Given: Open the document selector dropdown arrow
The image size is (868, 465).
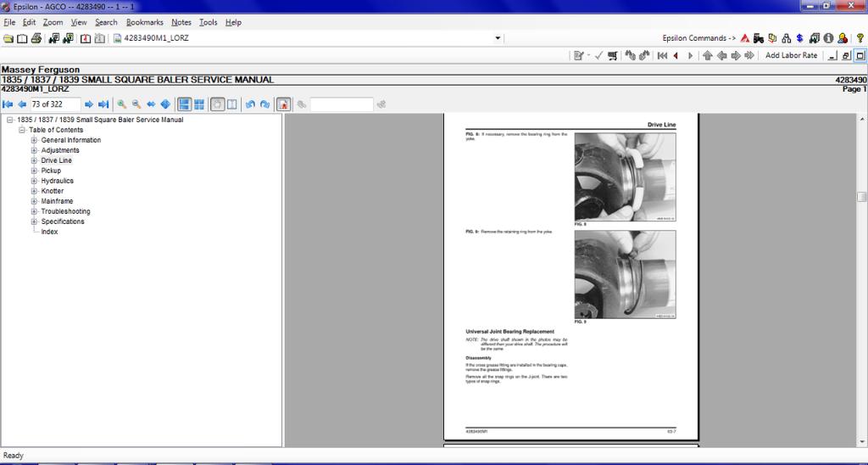Looking at the screenshot, I should 498,38.
